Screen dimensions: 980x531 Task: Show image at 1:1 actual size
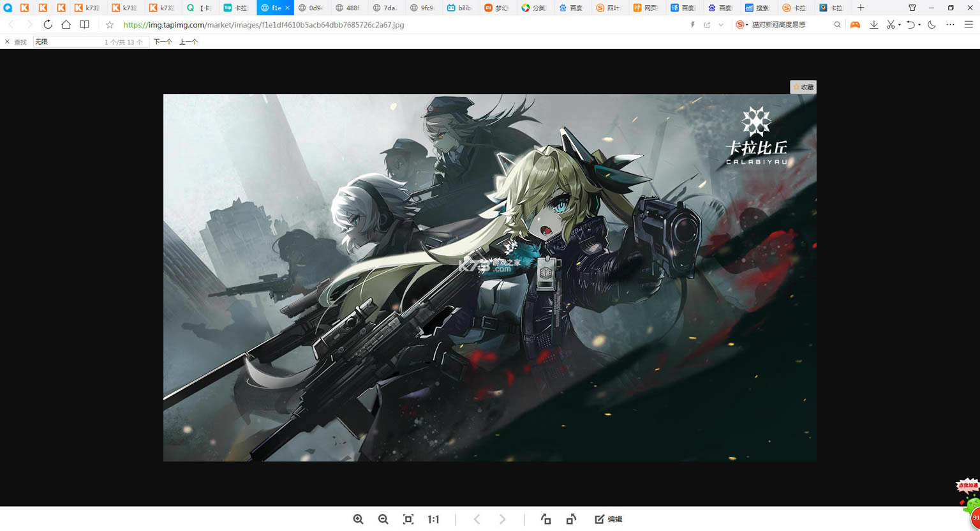[x=433, y=520]
